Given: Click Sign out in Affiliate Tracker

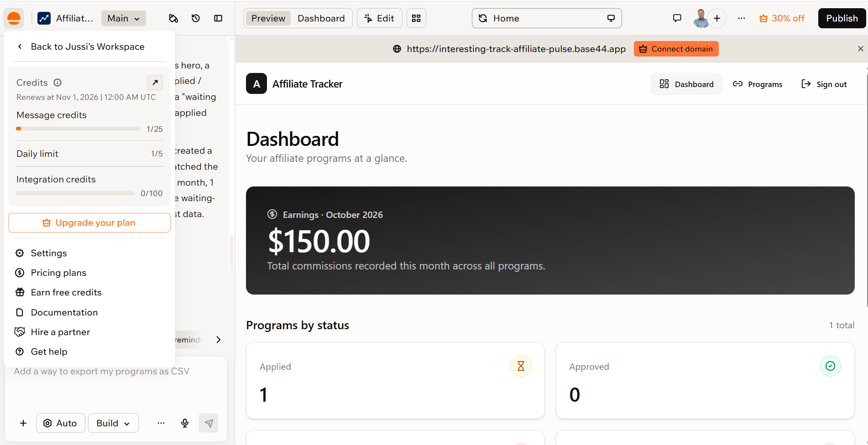Looking at the screenshot, I should pyautogui.click(x=824, y=84).
